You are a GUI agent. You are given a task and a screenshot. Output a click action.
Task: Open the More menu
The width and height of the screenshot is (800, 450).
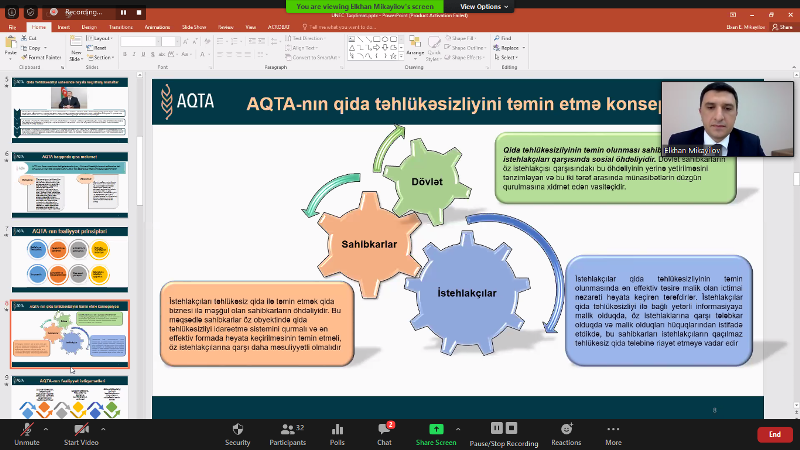click(x=613, y=434)
